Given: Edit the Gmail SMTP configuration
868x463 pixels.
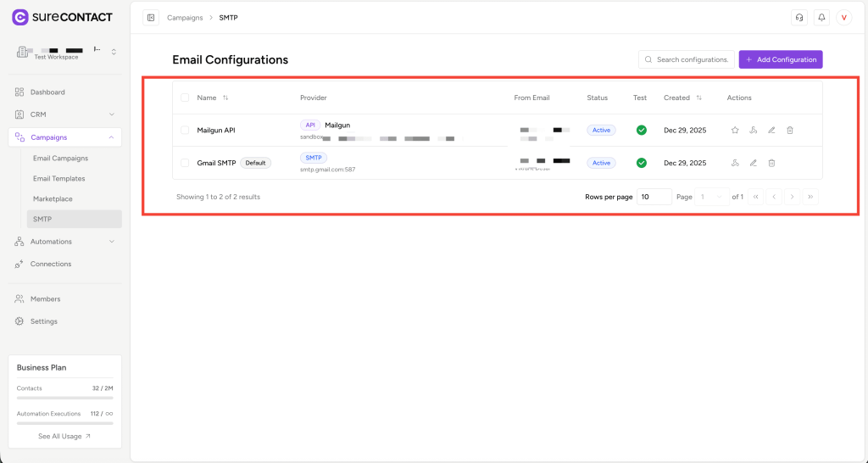Looking at the screenshot, I should [753, 163].
